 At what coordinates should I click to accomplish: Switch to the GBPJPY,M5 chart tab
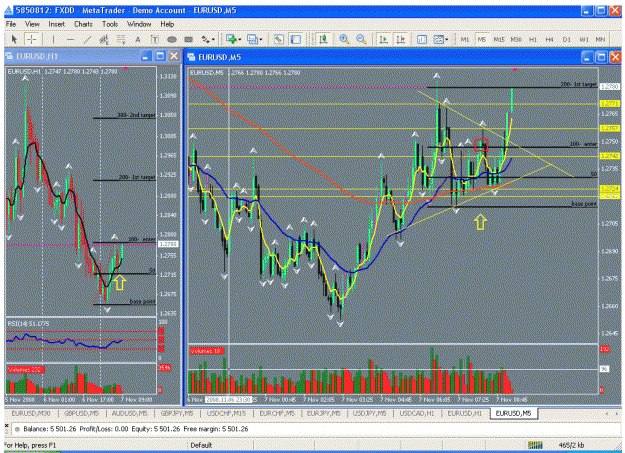(177, 414)
